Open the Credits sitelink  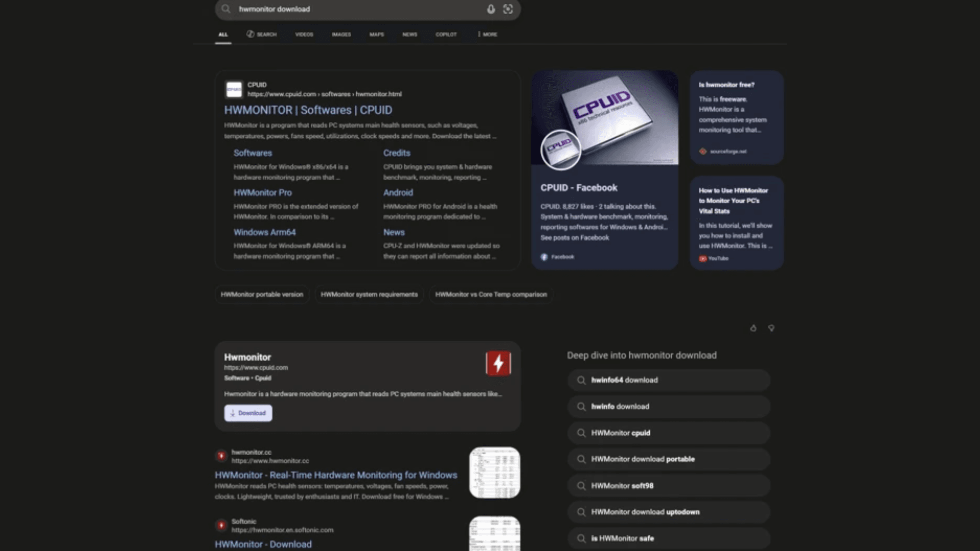tap(397, 153)
